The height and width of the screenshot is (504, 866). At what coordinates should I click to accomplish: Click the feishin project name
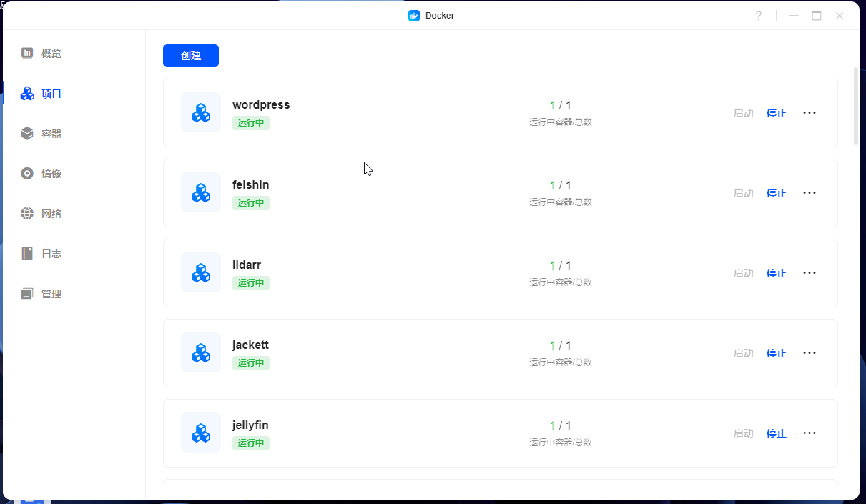tap(251, 184)
